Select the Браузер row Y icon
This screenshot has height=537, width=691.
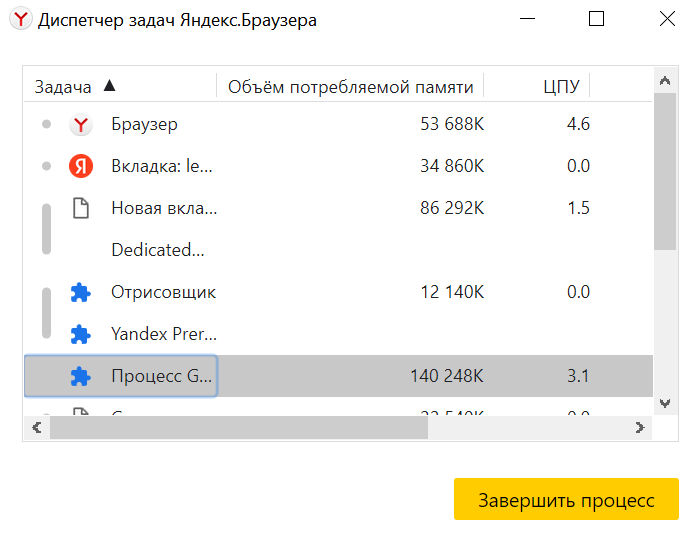[81, 125]
